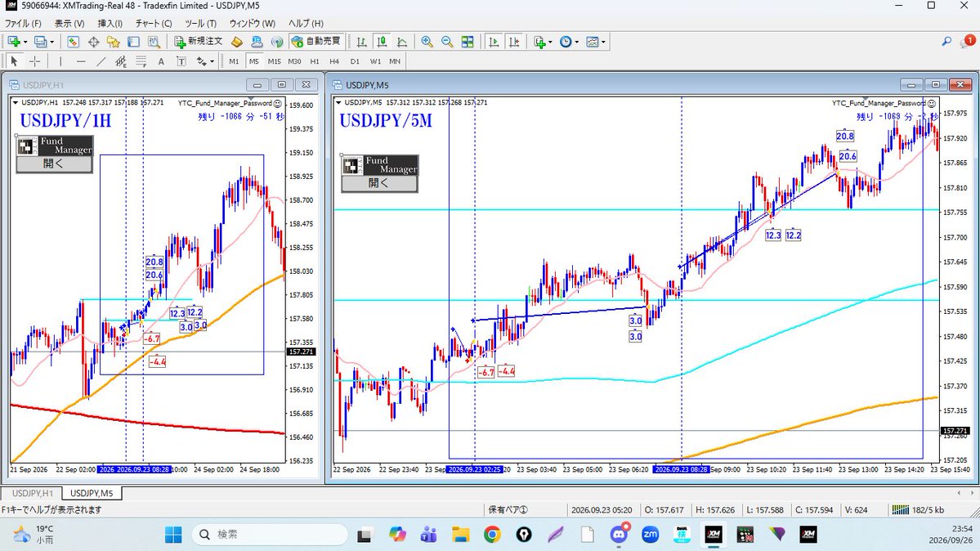Select the text label (T) tool

click(x=181, y=61)
